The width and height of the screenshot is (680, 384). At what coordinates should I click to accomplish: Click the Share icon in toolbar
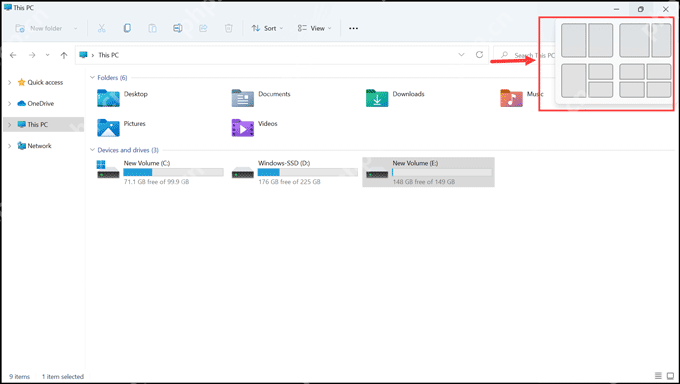coord(203,28)
